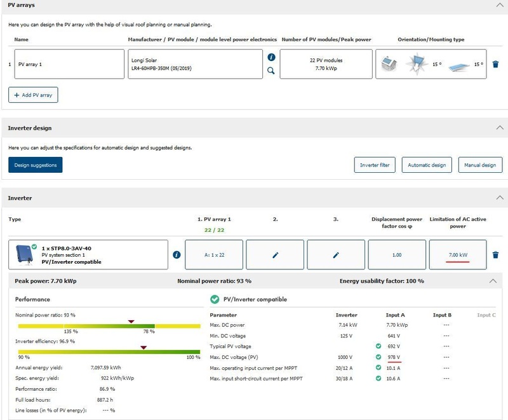The width and height of the screenshot is (508, 420).
Task: Edit the 7.00 kW AC power limitation
Action: [457, 255]
